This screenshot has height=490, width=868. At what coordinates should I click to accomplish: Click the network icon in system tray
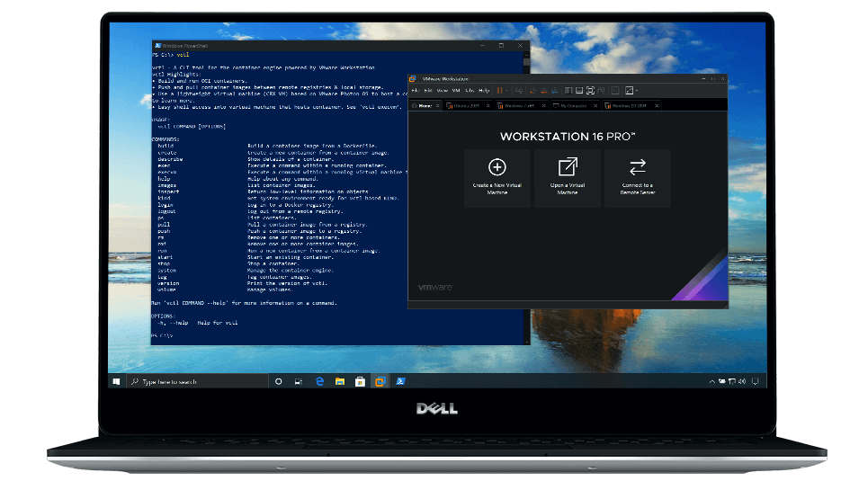[x=732, y=381]
